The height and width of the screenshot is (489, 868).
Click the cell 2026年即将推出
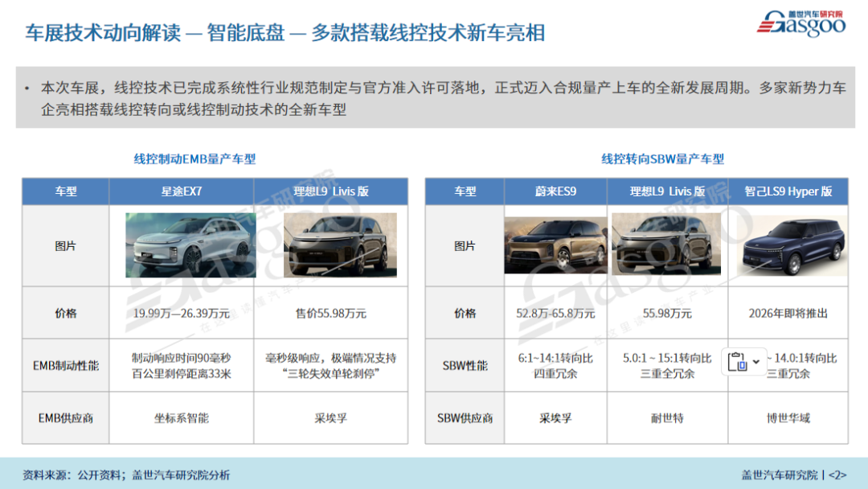[788, 314]
